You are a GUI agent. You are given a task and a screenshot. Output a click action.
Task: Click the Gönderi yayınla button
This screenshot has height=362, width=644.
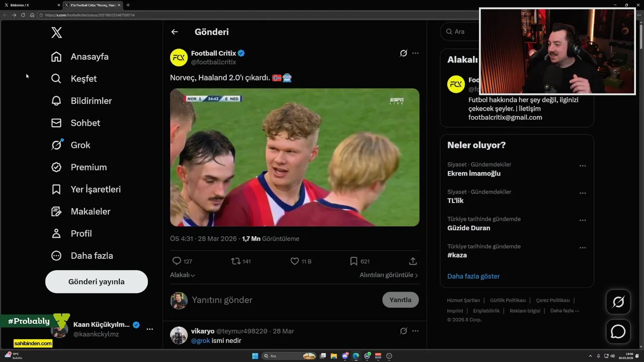coord(97,282)
